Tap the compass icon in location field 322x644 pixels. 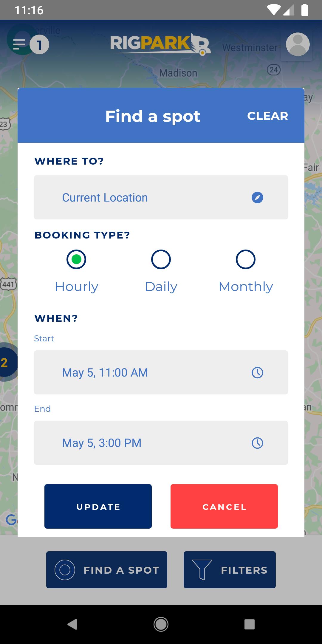(257, 198)
